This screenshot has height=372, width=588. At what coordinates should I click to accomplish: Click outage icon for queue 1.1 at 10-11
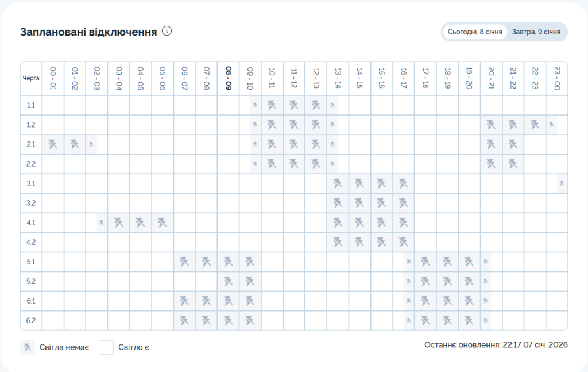pos(272,105)
